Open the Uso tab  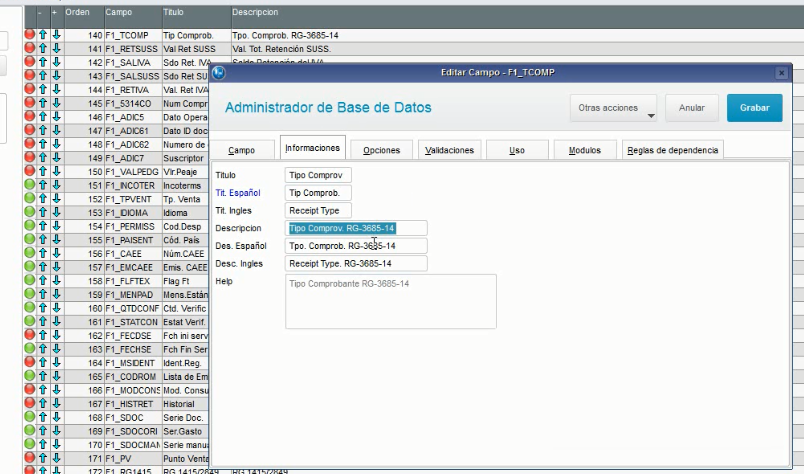pos(517,150)
